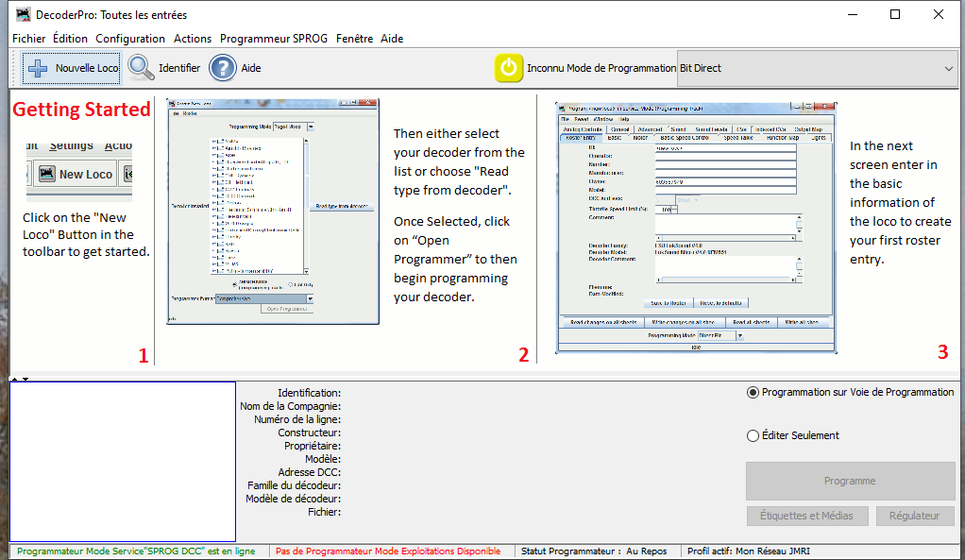The width and height of the screenshot is (965, 560).
Task: Click the Famille du décodeur: label
Action: (x=295, y=485)
